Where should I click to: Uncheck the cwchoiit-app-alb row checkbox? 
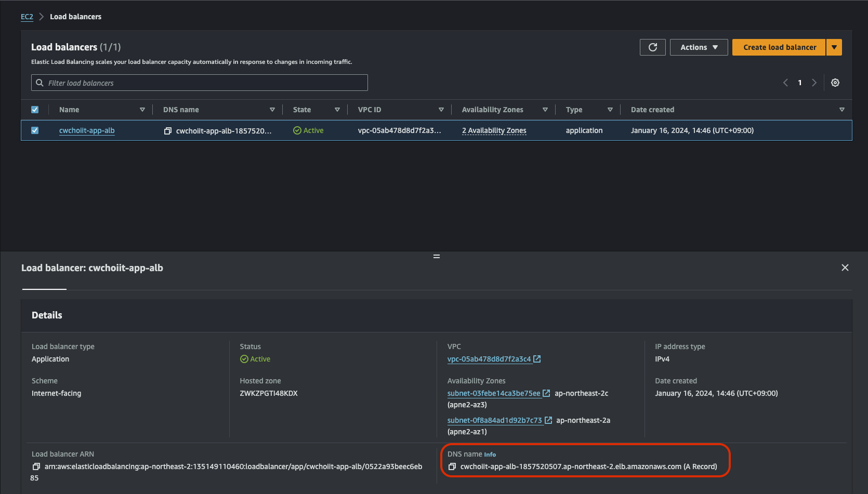point(35,130)
